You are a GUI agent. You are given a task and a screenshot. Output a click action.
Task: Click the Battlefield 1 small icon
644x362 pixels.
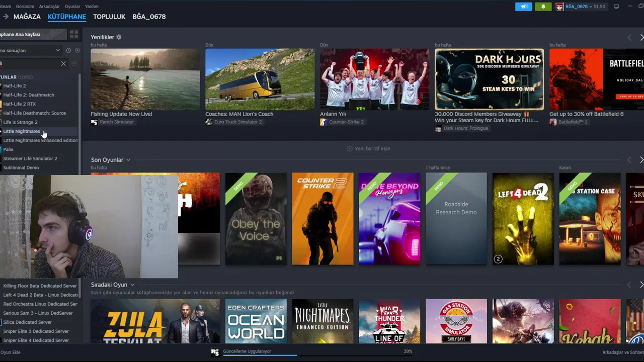tap(553, 122)
